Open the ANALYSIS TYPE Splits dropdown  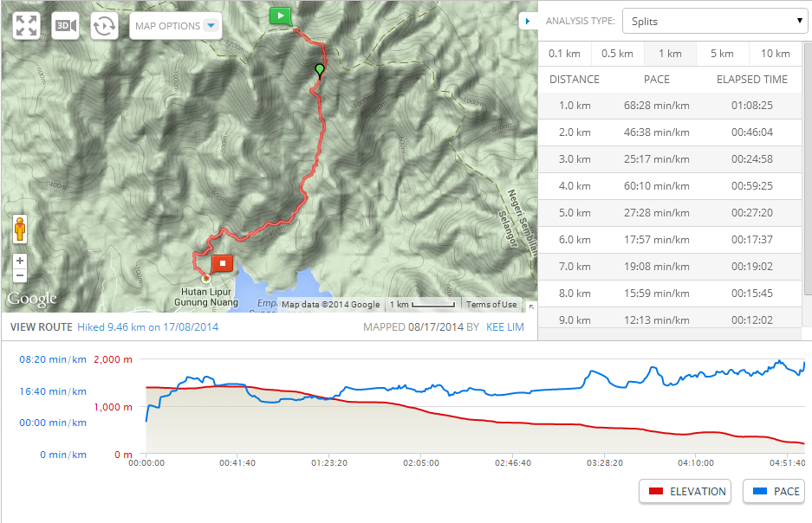pyautogui.click(x=715, y=20)
